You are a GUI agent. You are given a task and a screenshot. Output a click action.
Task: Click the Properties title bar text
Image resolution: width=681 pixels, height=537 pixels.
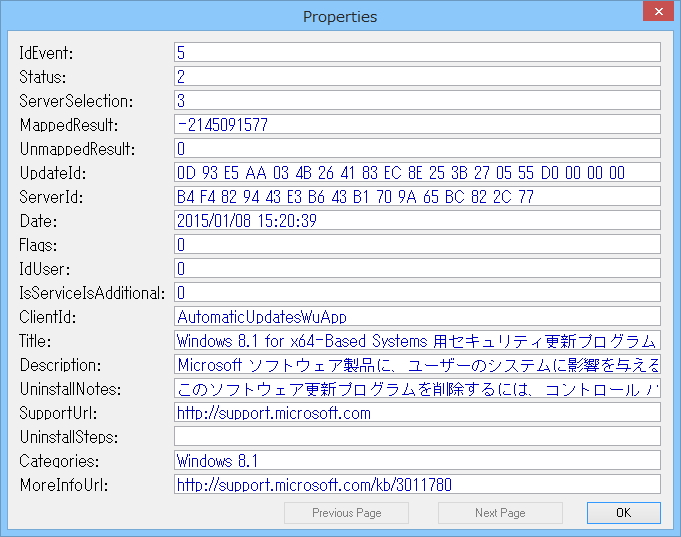click(x=340, y=17)
